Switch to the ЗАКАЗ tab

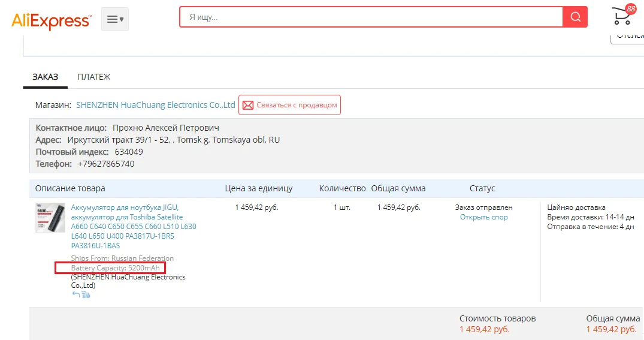(x=45, y=77)
